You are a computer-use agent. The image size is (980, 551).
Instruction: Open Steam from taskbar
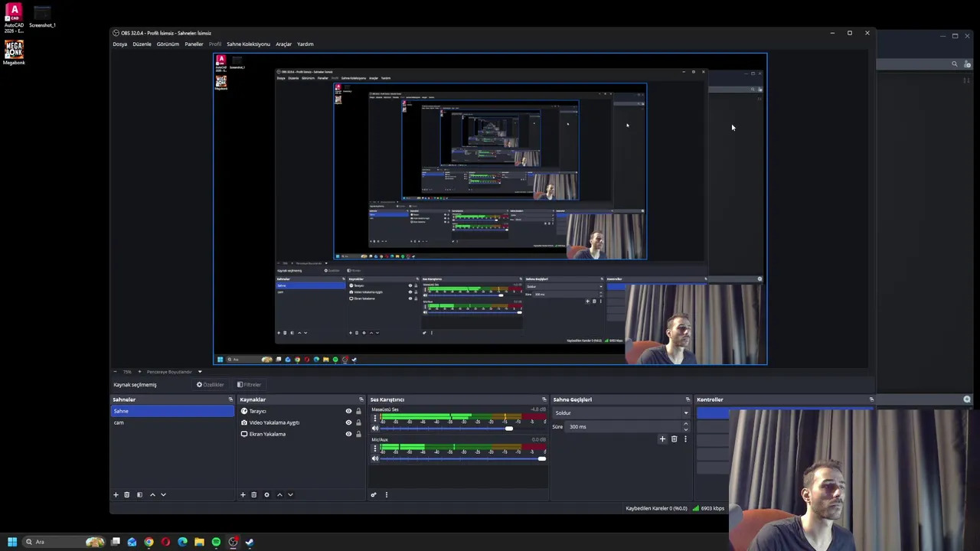click(x=250, y=542)
